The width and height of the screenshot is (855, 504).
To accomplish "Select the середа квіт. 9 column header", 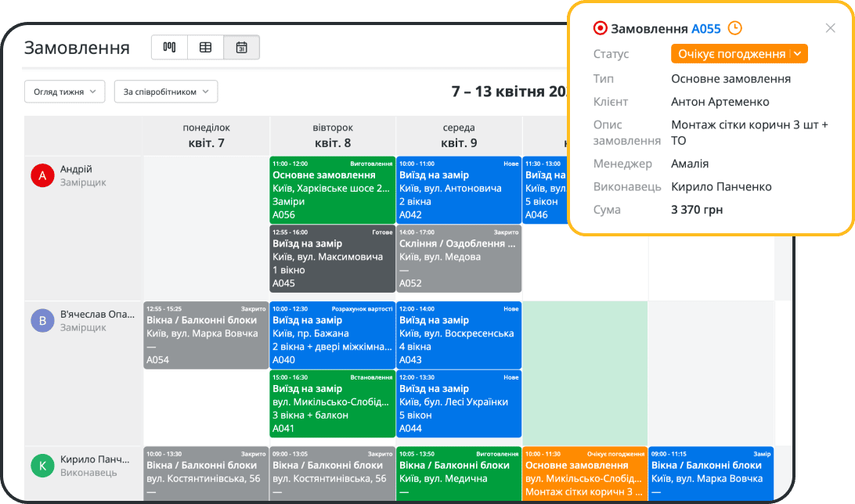I will coord(458,135).
